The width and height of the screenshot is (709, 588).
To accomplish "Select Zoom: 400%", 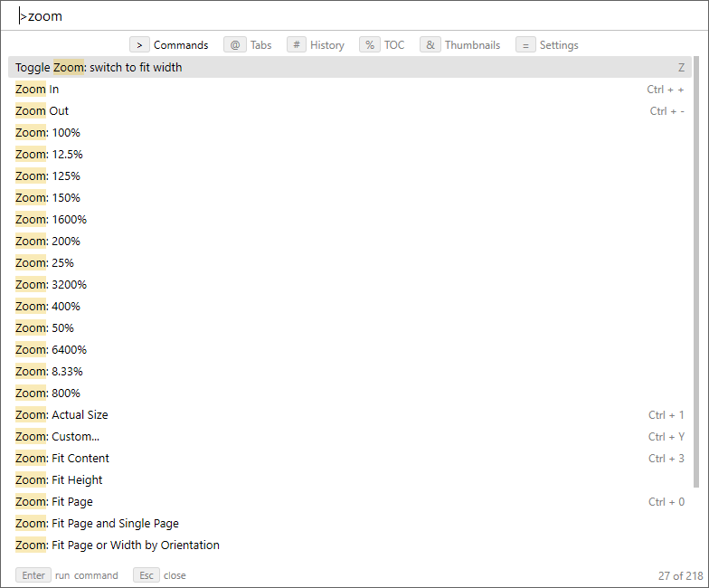I will click(350, 306).
